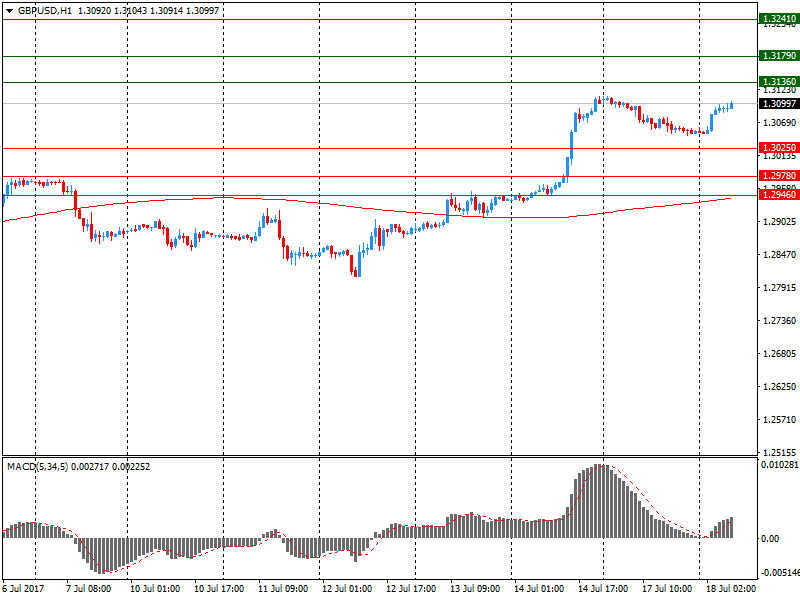
Task: Select the GBPUSD,H1 chart title text
Action: [x=45, y=11]
